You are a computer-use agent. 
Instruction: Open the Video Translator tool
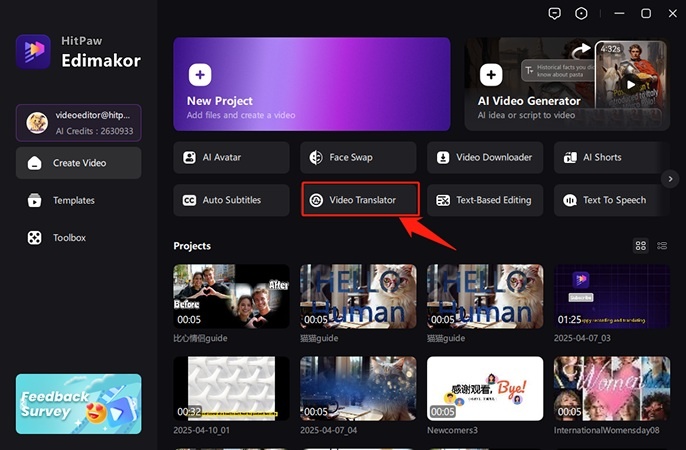360,200
